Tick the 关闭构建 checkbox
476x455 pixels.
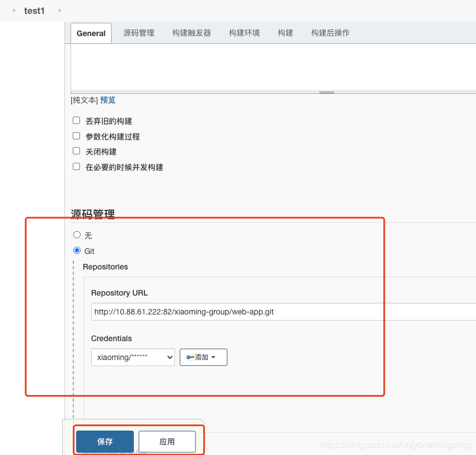[x=77, y=151]
